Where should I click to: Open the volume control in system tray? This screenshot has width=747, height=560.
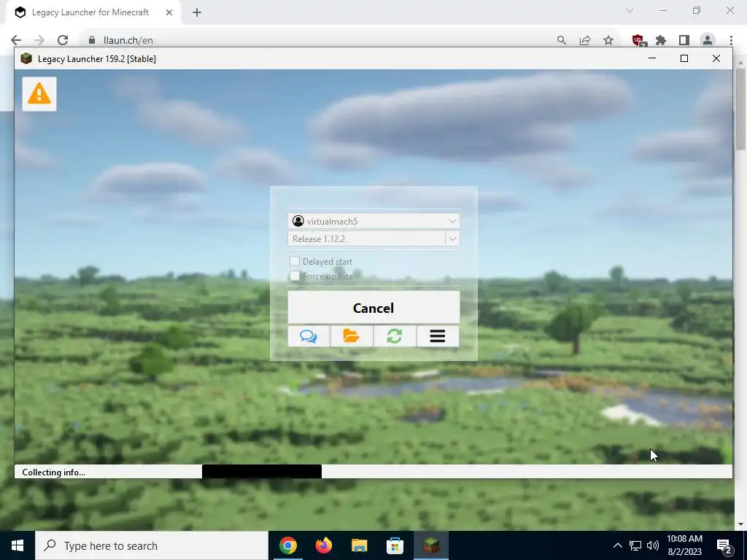(653, 545)
